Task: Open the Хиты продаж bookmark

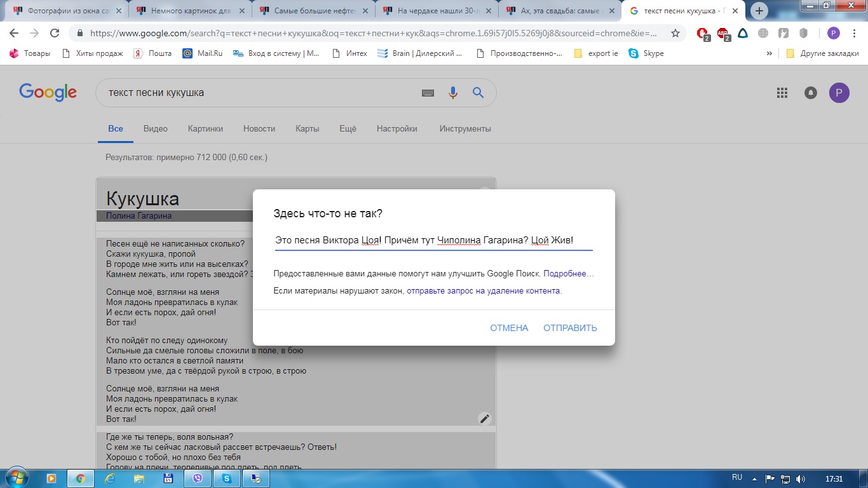Action: 92,53
